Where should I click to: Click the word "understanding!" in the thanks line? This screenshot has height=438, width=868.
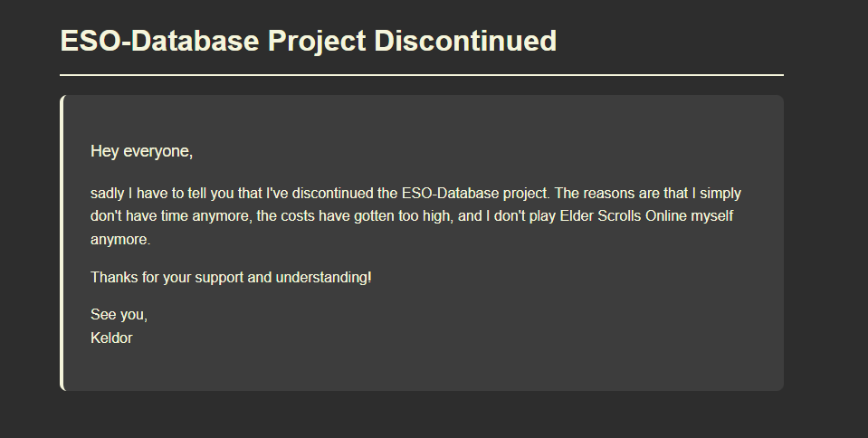pos(324,278)
